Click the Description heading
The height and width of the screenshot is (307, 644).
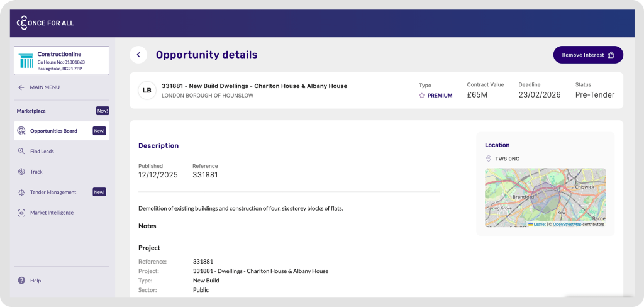(158, 145)
